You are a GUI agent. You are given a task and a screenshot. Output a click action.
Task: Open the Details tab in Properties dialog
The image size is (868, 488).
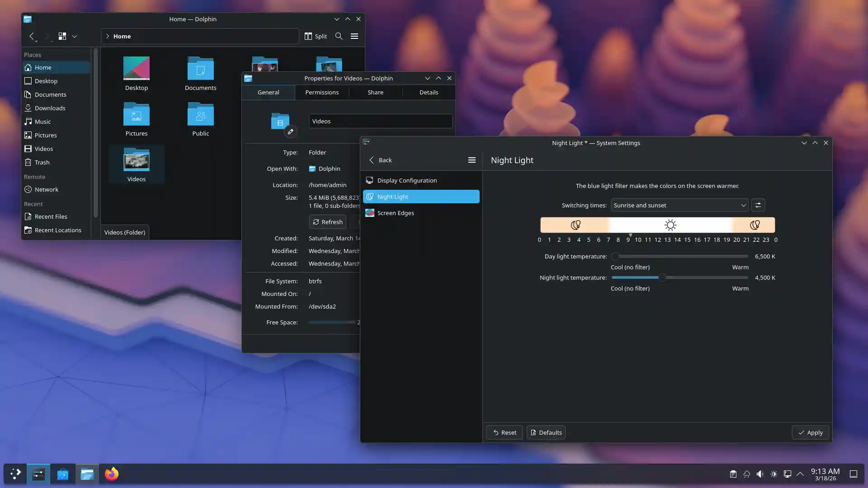pos(429,92)
